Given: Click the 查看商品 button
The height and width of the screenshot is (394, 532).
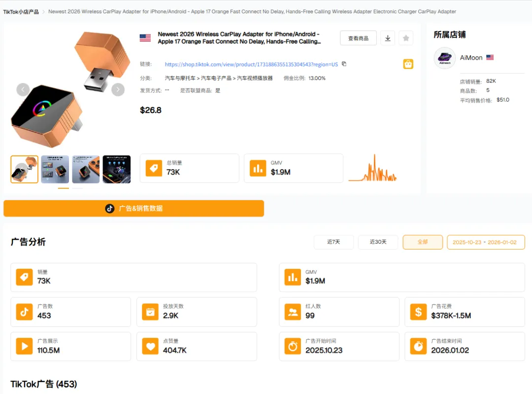Looking at the screenshot, I should [358, 38].
